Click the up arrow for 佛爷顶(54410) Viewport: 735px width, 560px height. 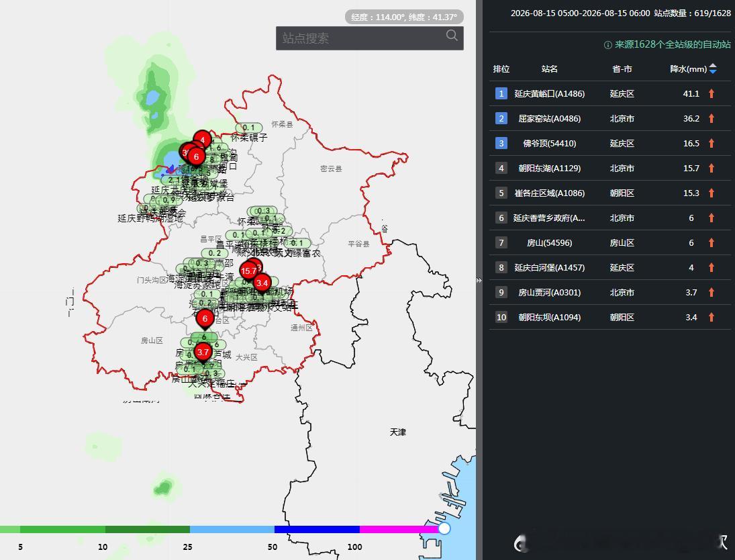[712, 143]
